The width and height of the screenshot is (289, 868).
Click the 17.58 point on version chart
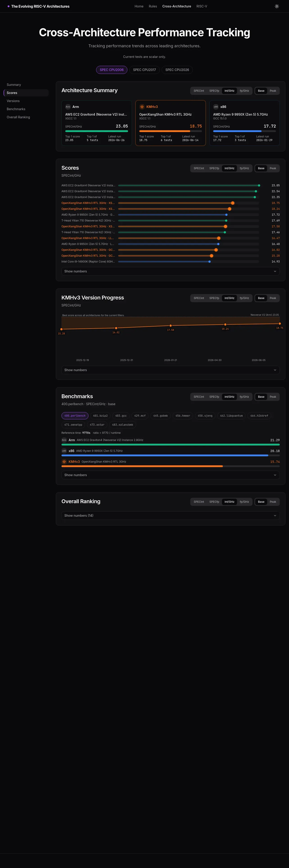click(x=171, y=325)
